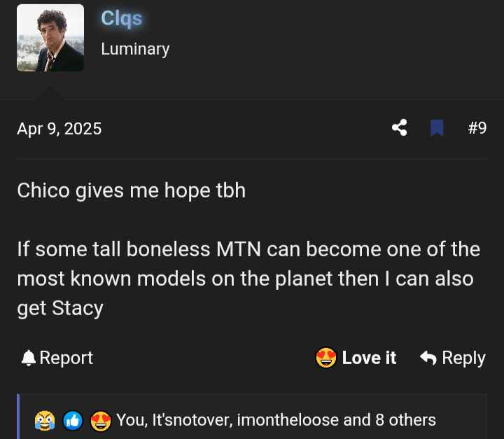Click the heart-eyes emoji next to Love it
Viewport: 504px width, 439px height.
(x=326, y=358)
